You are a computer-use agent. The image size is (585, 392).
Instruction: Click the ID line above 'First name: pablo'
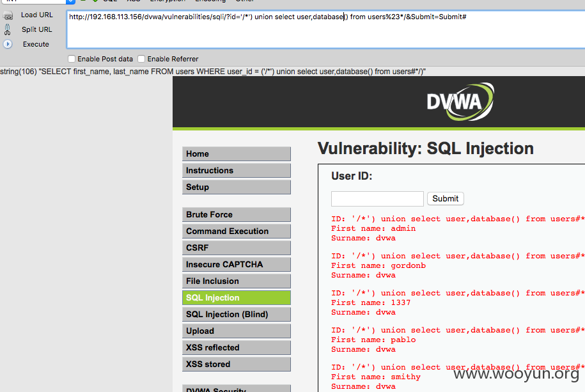458,330
